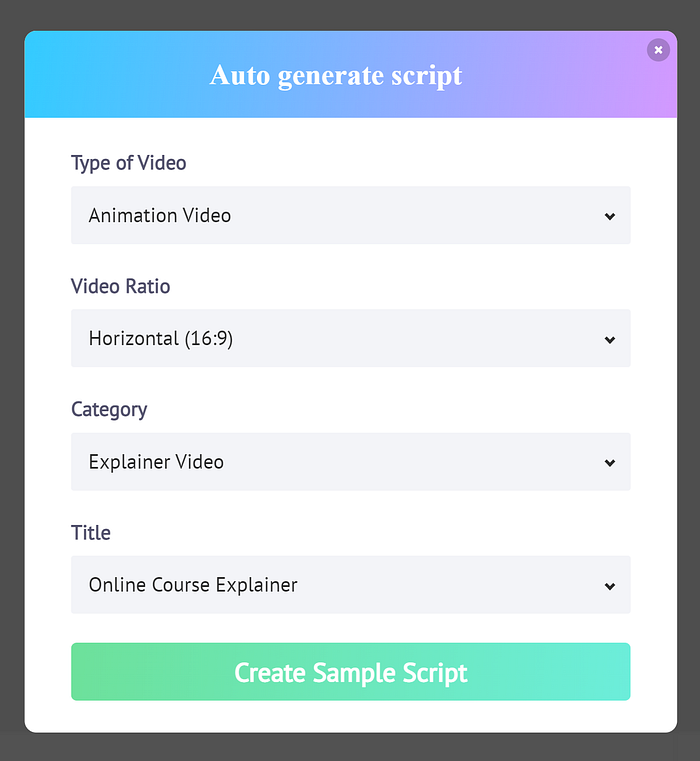Screen dimensions: 700x761
Task: Click the Create Sample Script button
Action: [x=350, y=672]
